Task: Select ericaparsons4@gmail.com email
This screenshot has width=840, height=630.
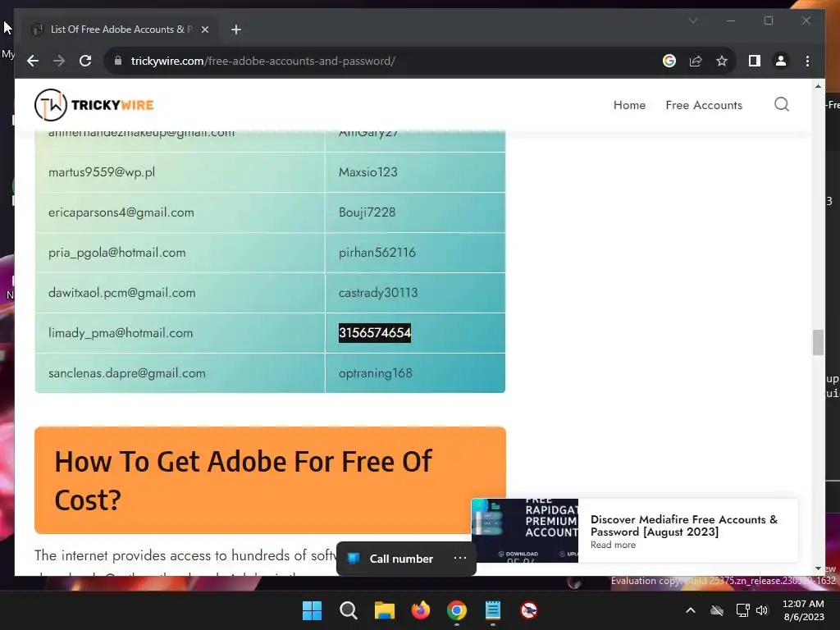Action: pyautogui.click(x=121, y=212)
